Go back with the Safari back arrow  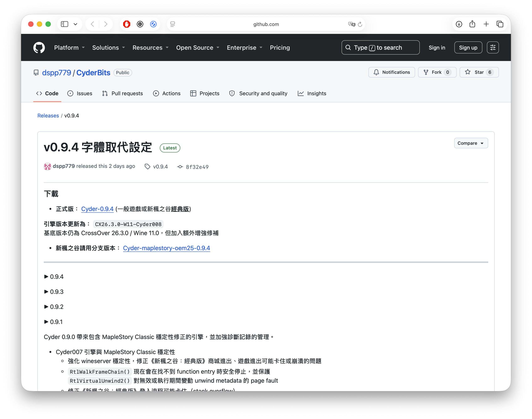[x=92, y=24]
